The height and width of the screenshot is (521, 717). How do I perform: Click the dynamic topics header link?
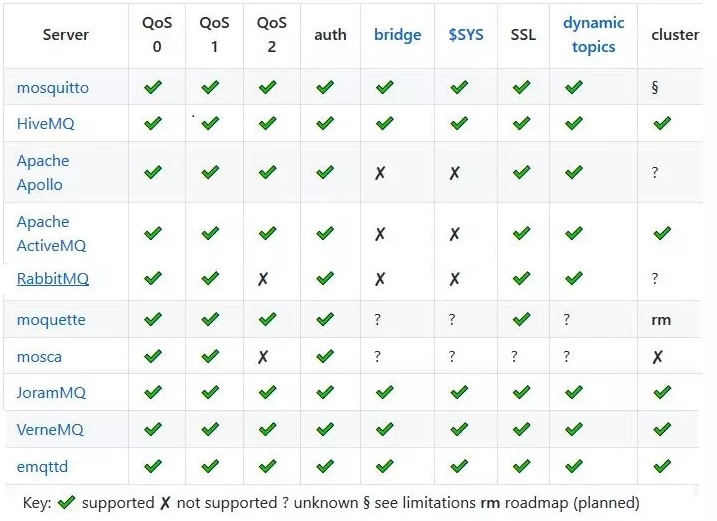(x=593, y=35)
